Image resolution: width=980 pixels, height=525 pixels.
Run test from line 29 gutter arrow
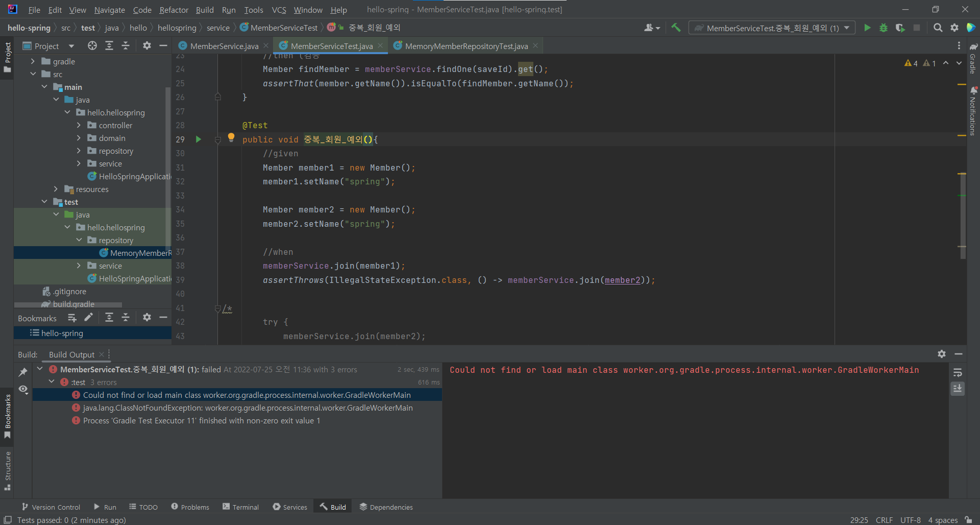tap(199, 139)
